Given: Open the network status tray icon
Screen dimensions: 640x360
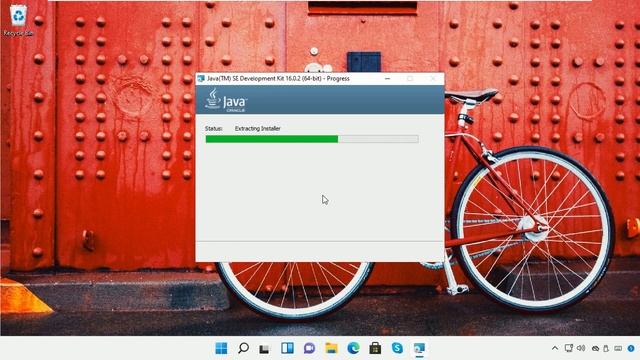Looking at the screenshot, I should [x=569, y=348].
